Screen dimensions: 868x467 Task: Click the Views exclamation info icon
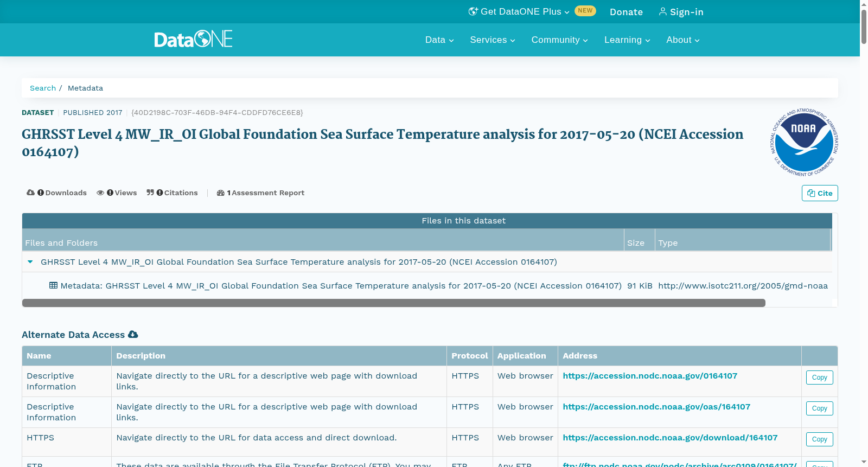110,193
